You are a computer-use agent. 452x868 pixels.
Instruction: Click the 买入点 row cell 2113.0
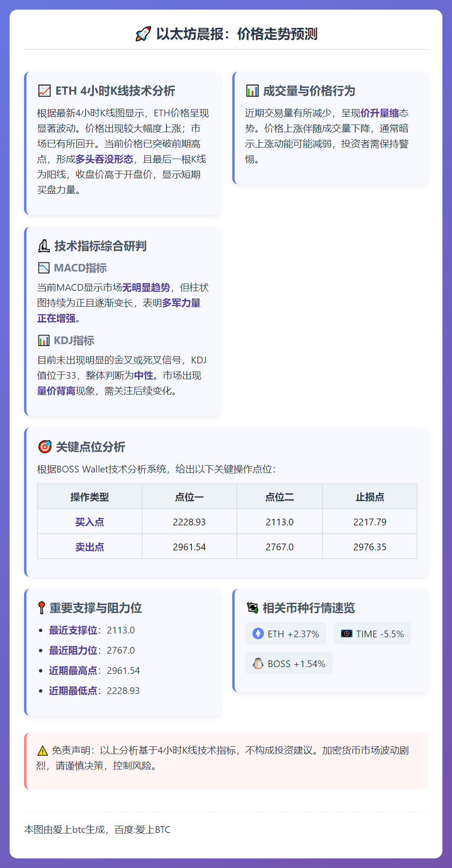(x=279, y=522)
